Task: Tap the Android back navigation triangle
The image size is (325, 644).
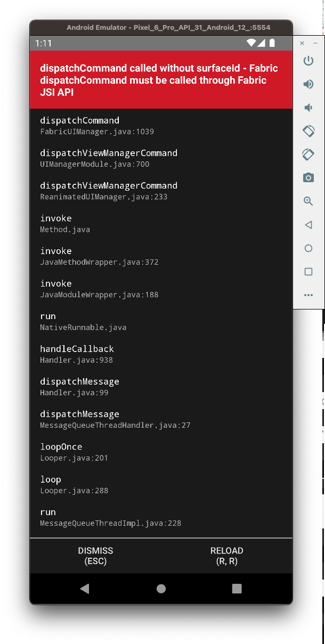Action: pyautogui.click(x=85, y=589)
